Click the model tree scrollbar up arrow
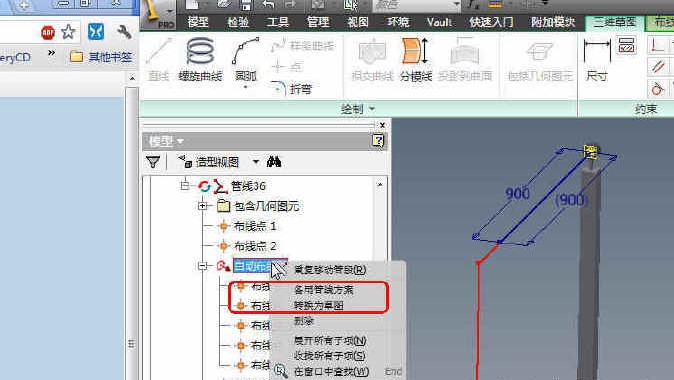Viewport: 674px width, 380px height. (x=380, y=184)
